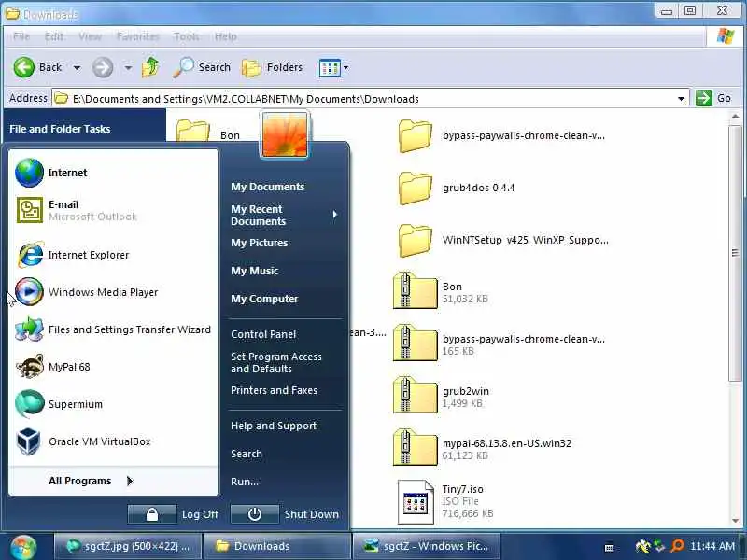Toggle the Folders pane button
Viewport: 747px width, 560px height.
click(x=273, y=67)
